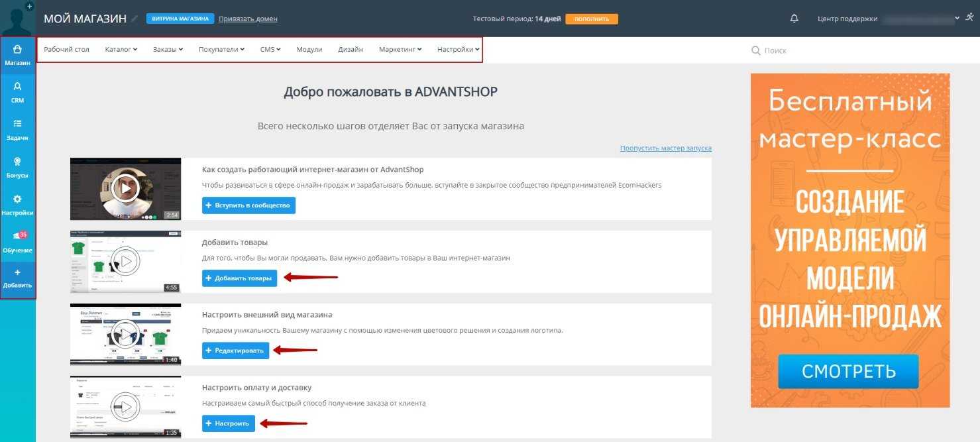Click Вступить в сообщество button
The width and height of the screenshot is (980, 442).
pyautogui.click(x=248, y=205)
